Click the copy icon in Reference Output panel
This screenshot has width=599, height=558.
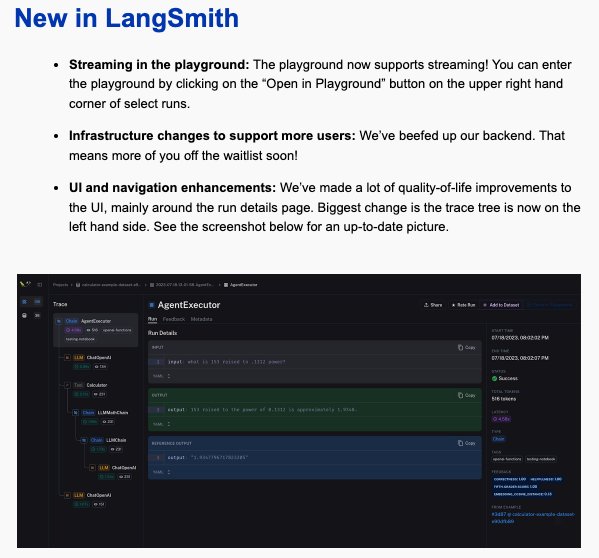460,443
